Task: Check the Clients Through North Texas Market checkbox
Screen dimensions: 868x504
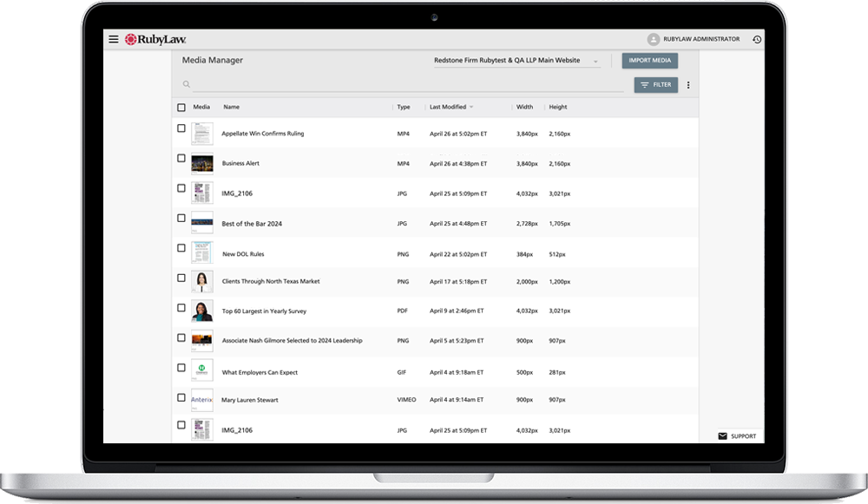Action: pyautogui.click(x=181, y=278)
